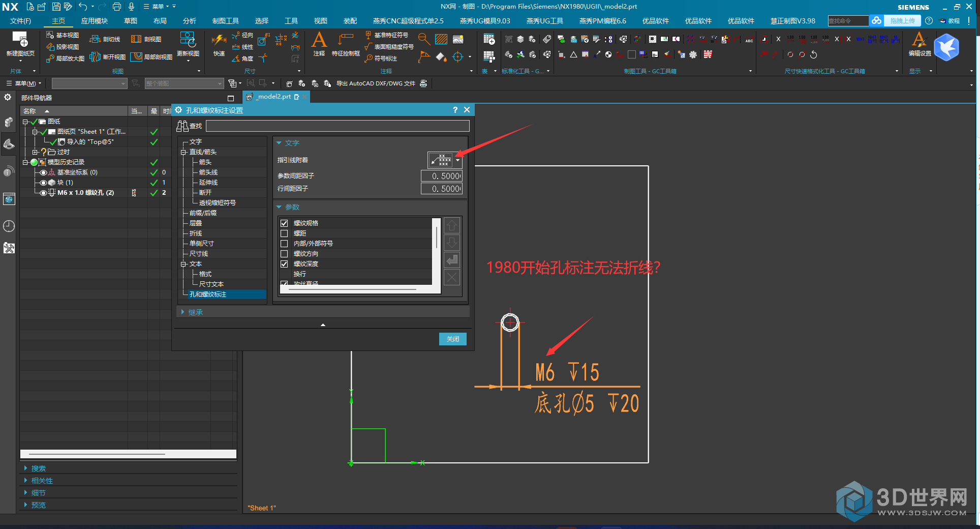Screen dimensions: 980x529
Task: Click the 参数间距因子 value field
Action: pos(442,176)
